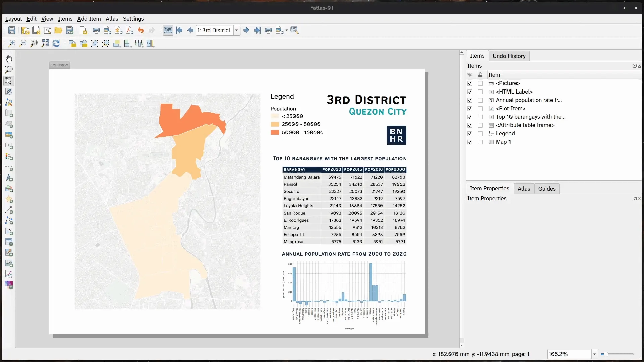Select the Add Legend tool
This screenshot has height=362, width=644.
pos(9,157)
